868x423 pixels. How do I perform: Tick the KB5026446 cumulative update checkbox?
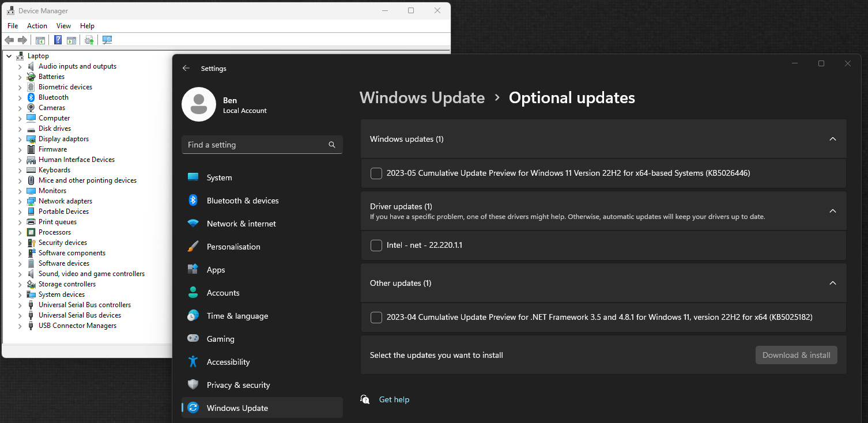coord(376,173)
